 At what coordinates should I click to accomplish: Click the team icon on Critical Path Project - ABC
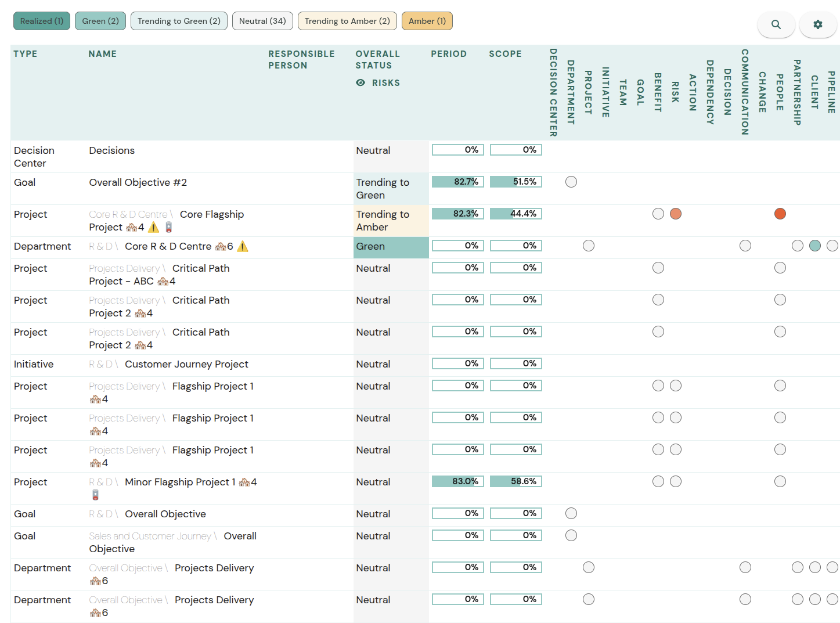click(x=163, y=281)
